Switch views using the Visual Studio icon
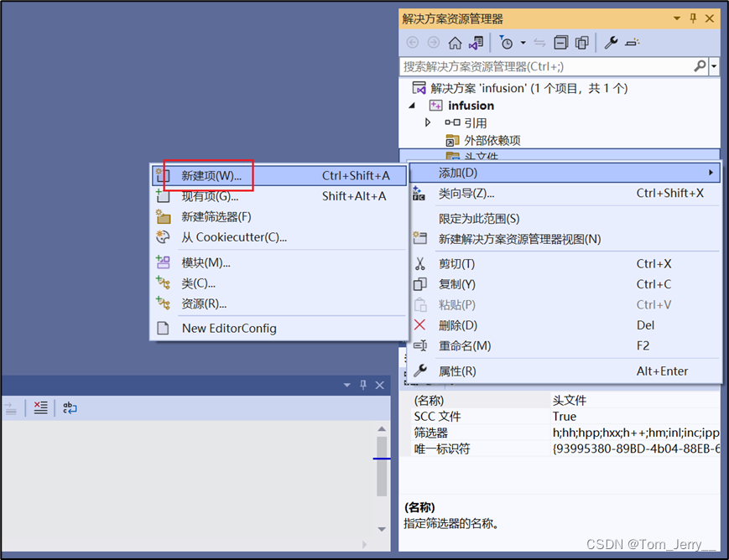This screenshot has width=729, height=560. (476, 43)
